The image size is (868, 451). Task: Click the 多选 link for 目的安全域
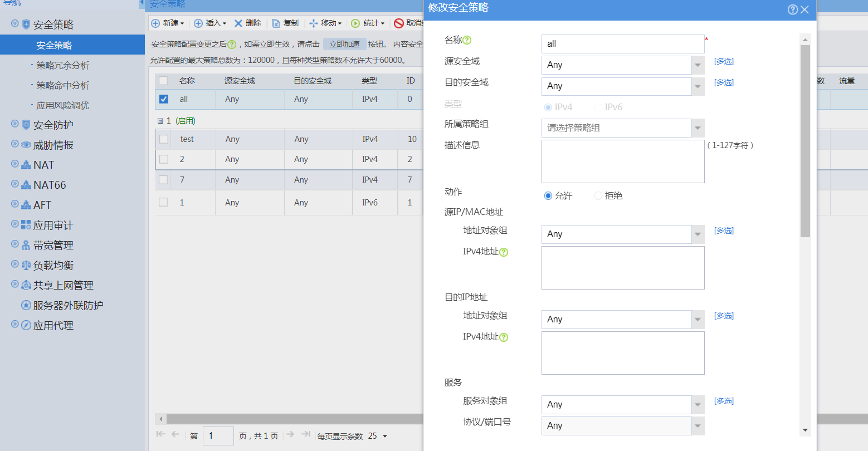pyautogui.click(x=724, y=82)
